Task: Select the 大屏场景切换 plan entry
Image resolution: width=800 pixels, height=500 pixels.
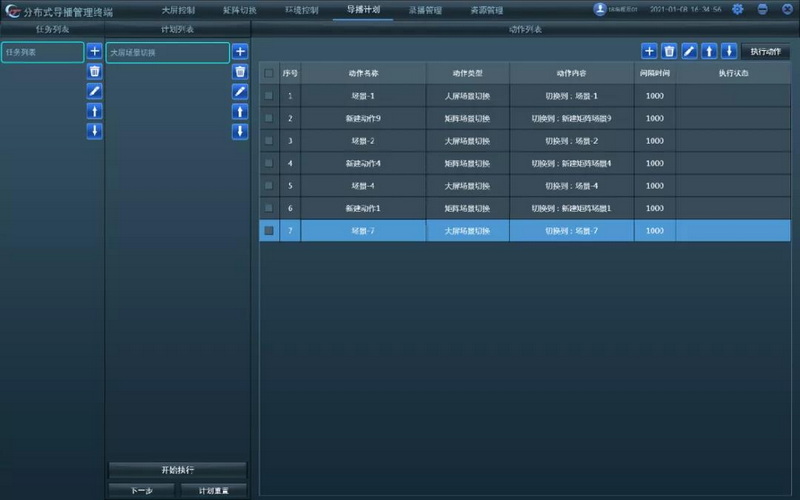Action: click(167, 52)
